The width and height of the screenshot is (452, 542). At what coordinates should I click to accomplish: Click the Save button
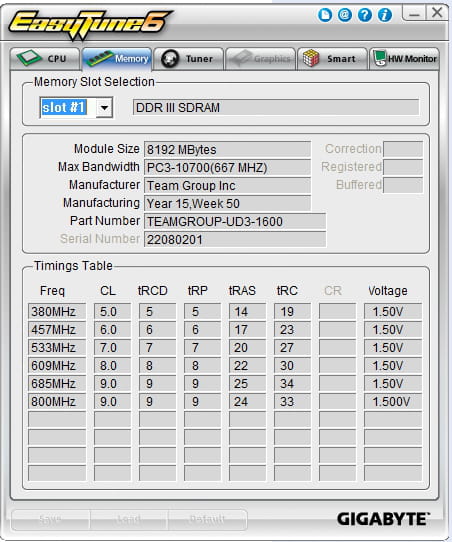pyautogui.click(x=51, y=519)
